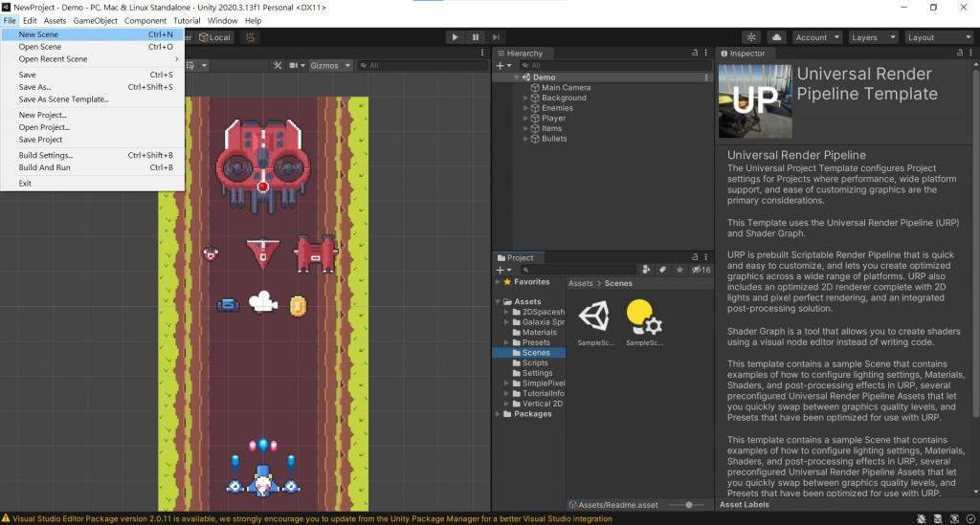Viewport: 980px width, 525px height.
Task: Click the Project search field
Action: [x=577, y=270]
